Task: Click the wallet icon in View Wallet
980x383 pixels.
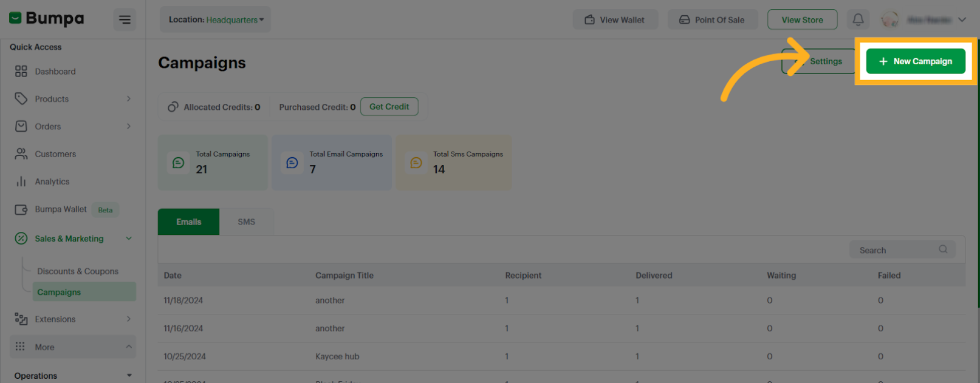Action: click(589, 19)
